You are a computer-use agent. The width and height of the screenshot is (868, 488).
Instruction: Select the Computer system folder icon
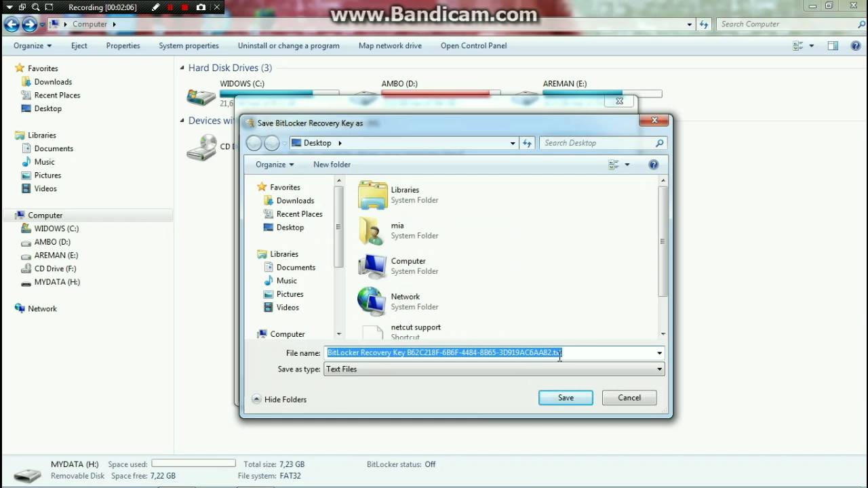[x=372, y=266]
